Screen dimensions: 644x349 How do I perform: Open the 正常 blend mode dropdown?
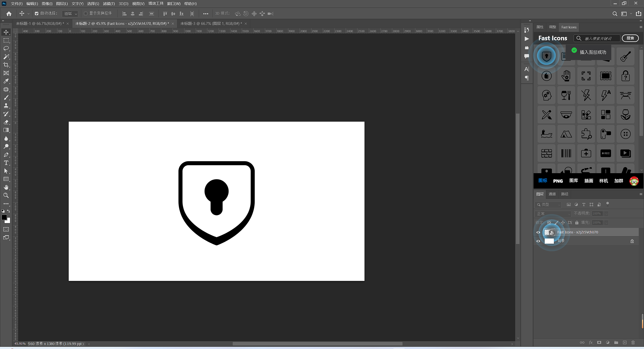553,214
